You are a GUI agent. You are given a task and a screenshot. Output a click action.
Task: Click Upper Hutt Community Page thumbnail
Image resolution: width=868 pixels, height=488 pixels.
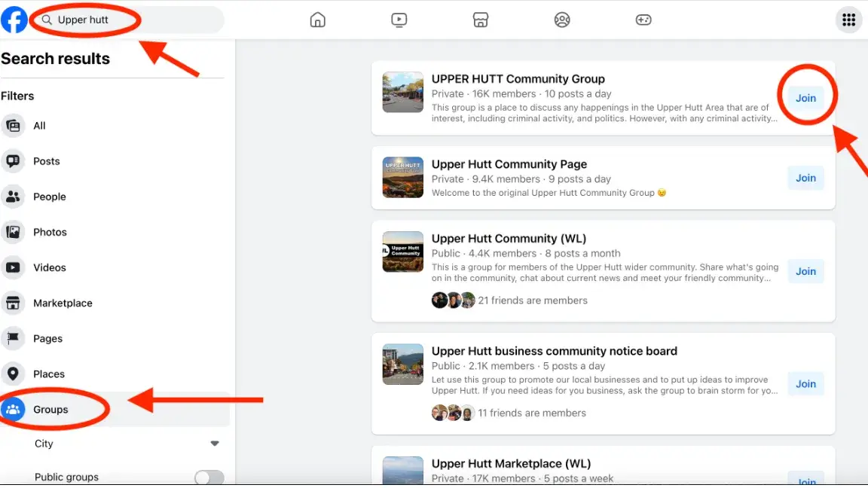pos(403,177)
